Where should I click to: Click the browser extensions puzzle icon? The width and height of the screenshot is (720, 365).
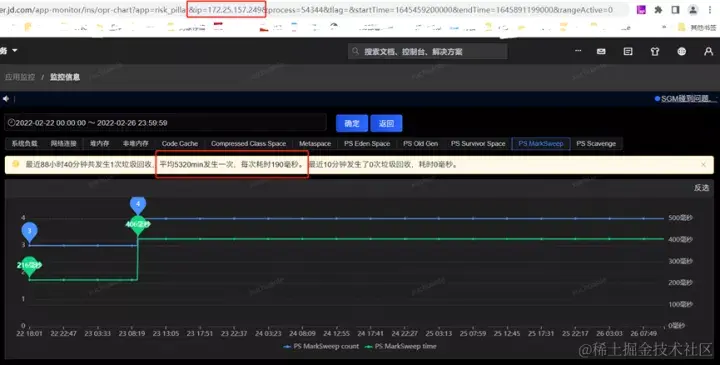coord(658,10)
